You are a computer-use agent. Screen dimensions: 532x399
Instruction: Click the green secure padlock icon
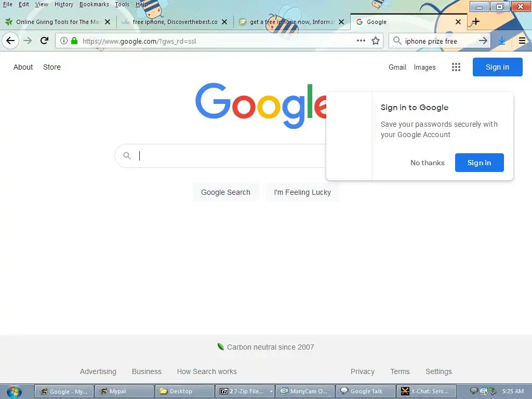click(x=74, y=41)
